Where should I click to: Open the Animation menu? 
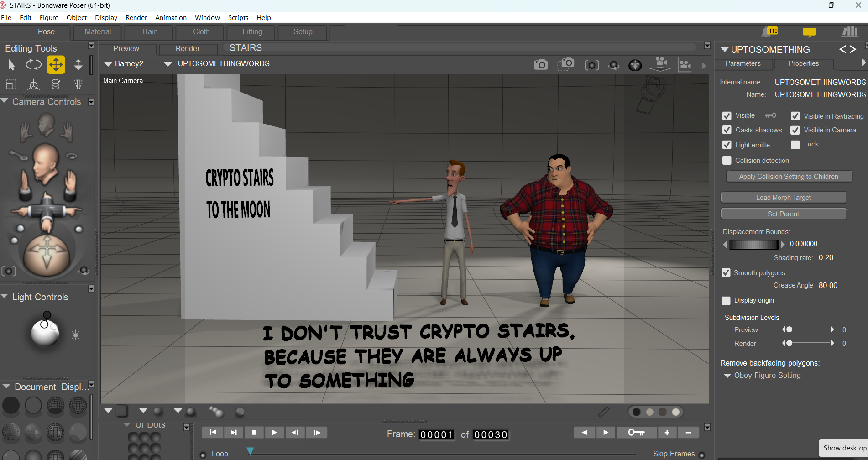[171, 18]
